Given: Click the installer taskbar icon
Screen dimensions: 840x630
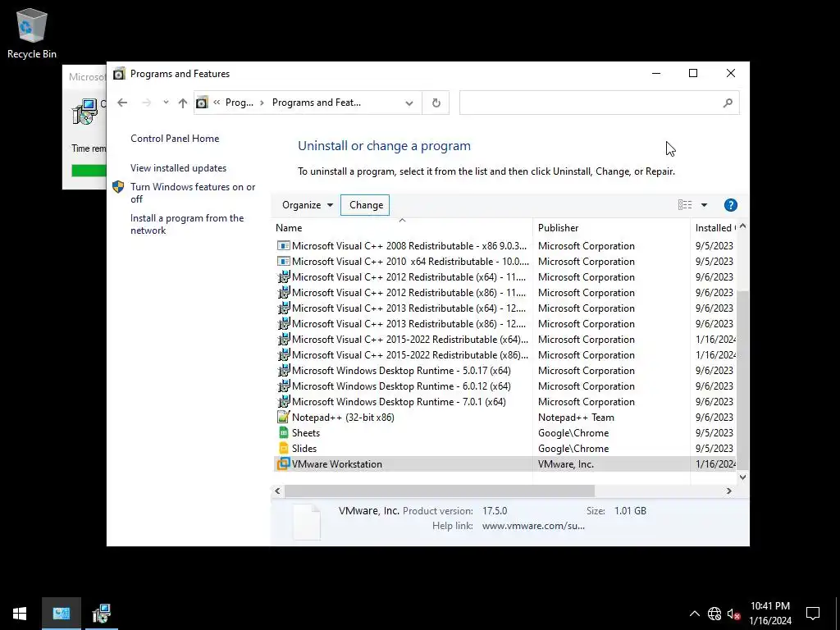Looking at the screenshot, I should click(101, 614).
